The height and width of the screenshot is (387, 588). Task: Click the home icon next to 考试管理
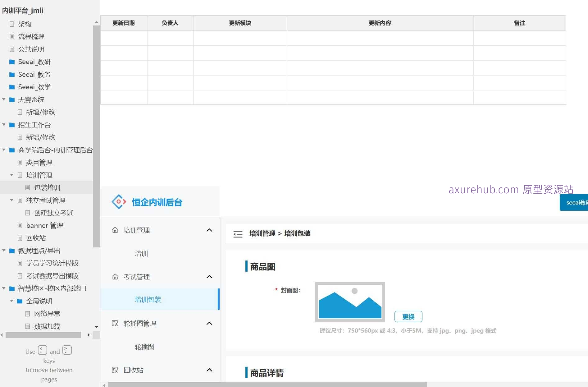tap(115, 277)
